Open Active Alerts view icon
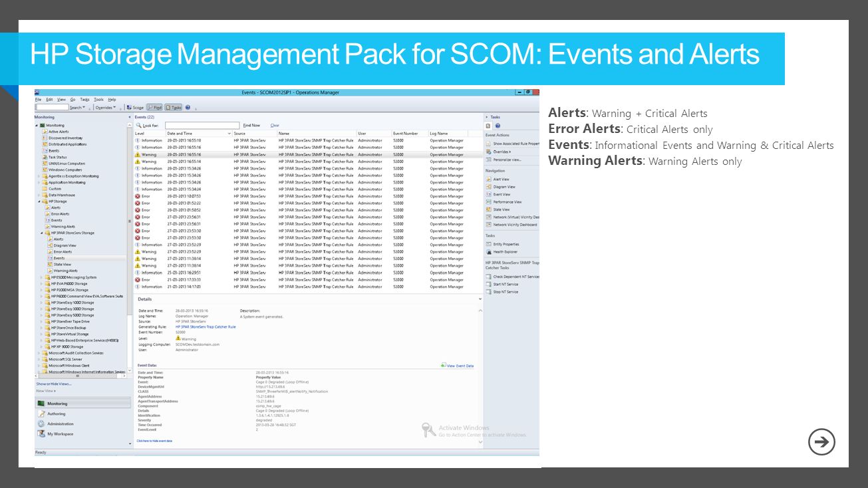 coord(46,132)
